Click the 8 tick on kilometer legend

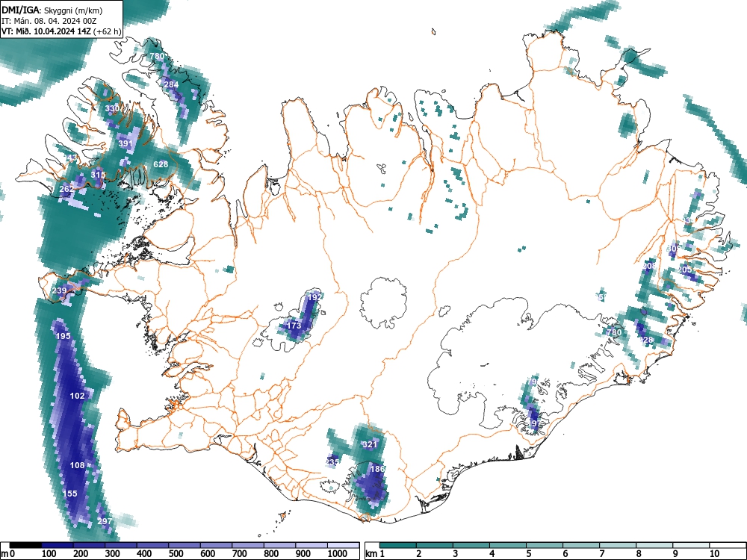click(639, 554)
